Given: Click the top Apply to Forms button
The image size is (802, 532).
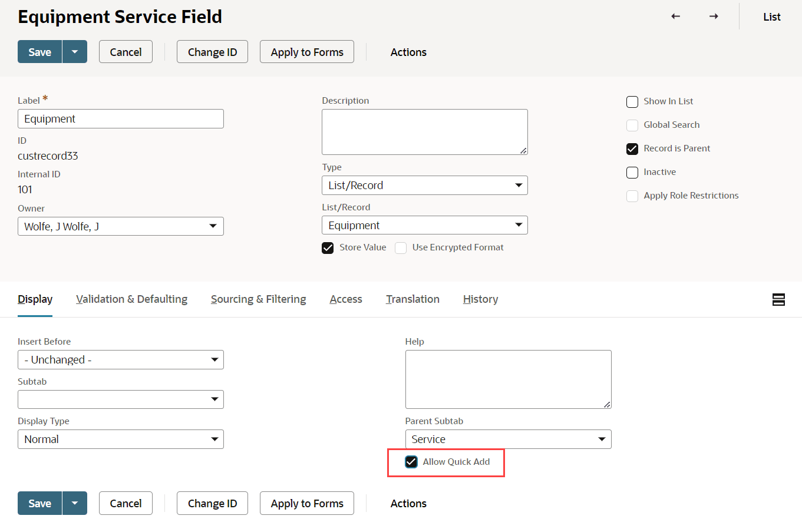Looking at the screenshot, I should 306,52.
